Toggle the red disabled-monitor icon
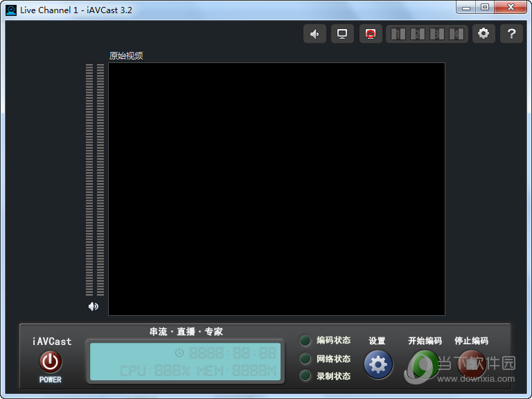The width and height of the screenshot is (532, 399). point(371,34)
